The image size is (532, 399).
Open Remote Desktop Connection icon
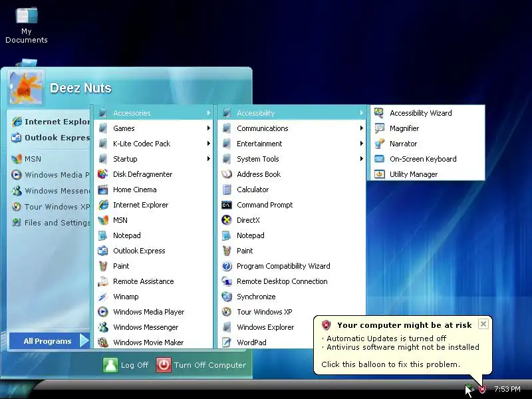pos(226,281)
